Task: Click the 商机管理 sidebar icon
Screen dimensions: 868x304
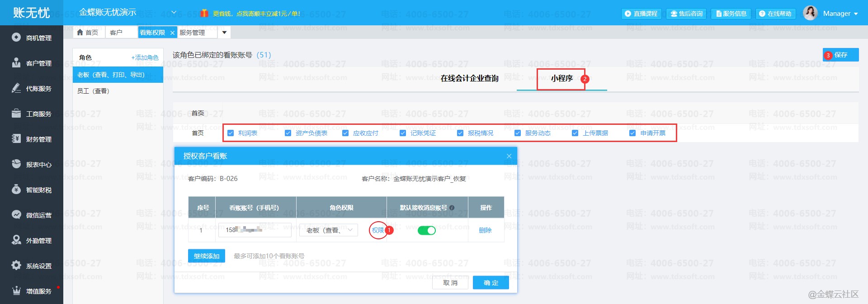Action: click(x=16, y=38)
